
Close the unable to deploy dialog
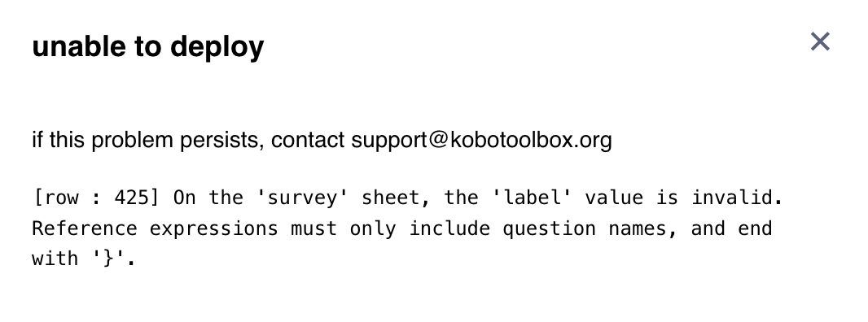[820, 41]
